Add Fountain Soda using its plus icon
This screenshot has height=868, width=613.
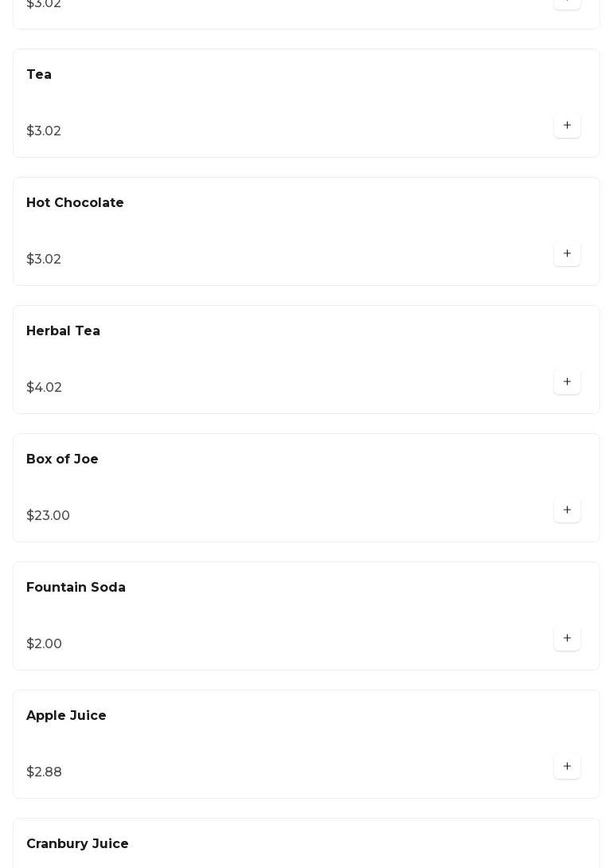point(567,638)
